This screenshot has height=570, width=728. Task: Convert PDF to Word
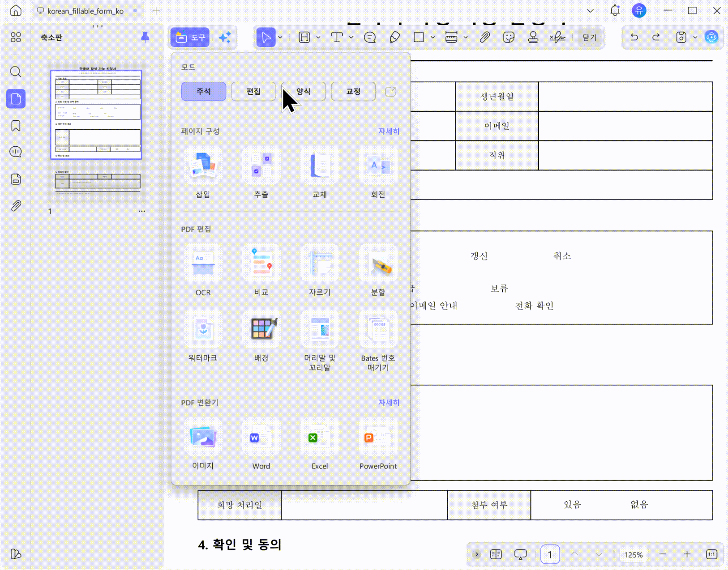click(261, 444)
